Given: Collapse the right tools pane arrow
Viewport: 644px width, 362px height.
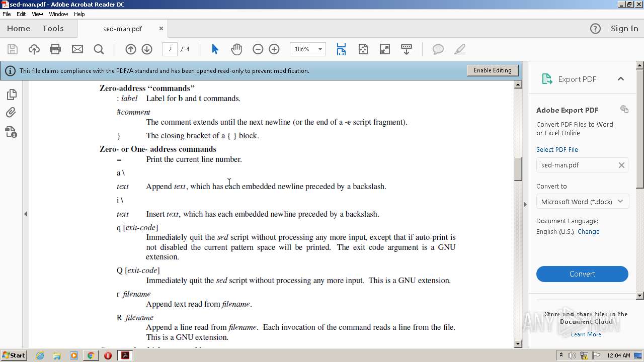Looking at the screenshot, I should click(525, 204).
